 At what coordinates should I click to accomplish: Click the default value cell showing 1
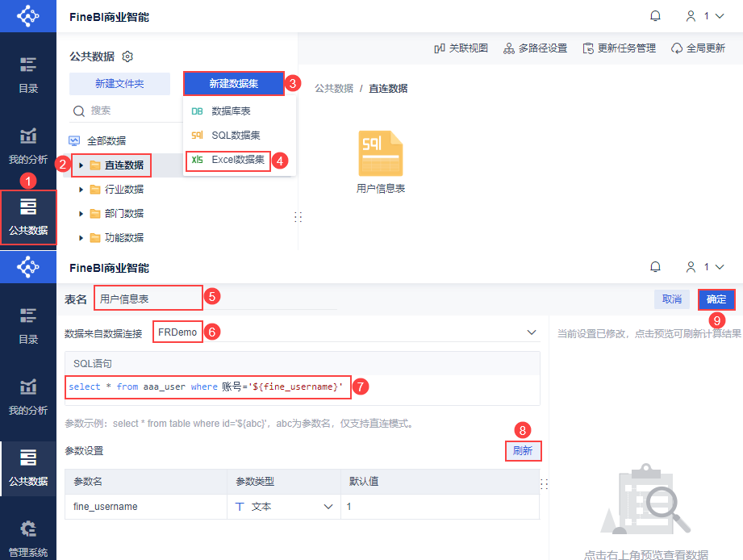tap(440, 507)
